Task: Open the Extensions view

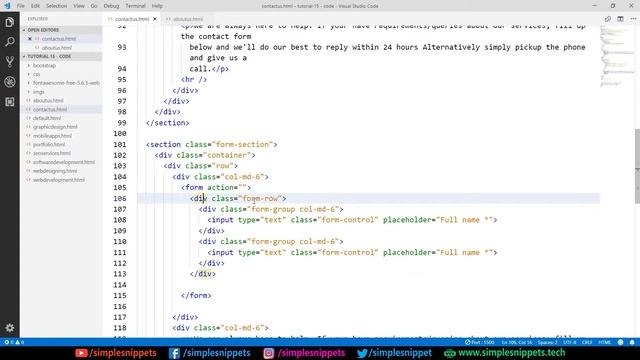Action: tap(10, 102)
